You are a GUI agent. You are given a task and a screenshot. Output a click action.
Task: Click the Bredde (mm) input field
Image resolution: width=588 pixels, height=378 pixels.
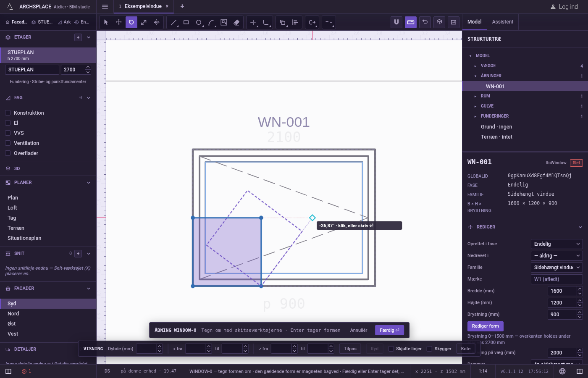(562, 291)
